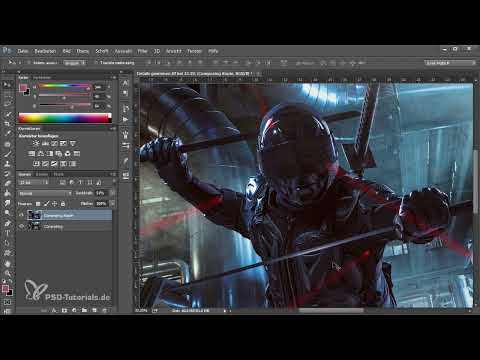Hide the bottom Compositing layer
This screenshot has height=360, width=480.
pyautogui.click(x=21, y=226)
